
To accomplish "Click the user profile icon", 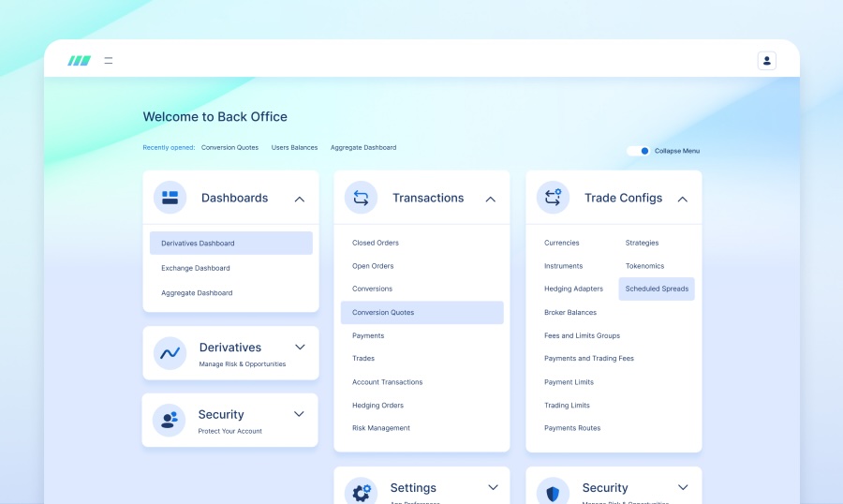I will pyautogui.click(x=766, y=61).
